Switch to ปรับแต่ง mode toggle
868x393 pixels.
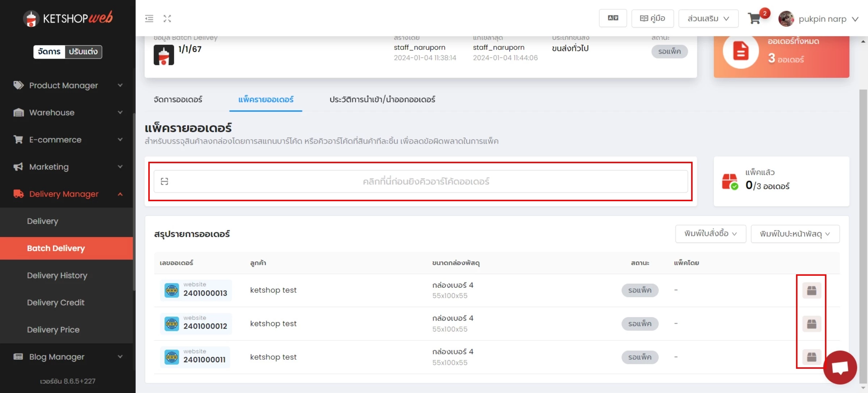[83, 52]
